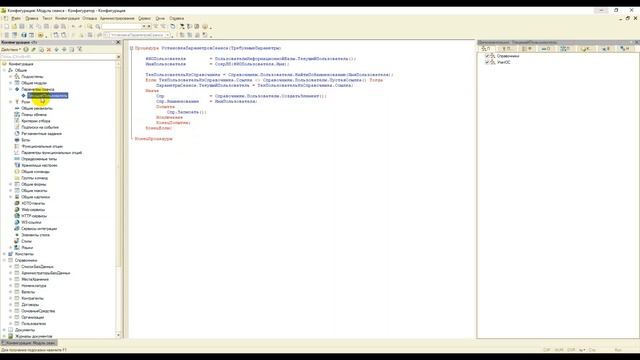The width and height of the screenshot is (640, 360).
Task: Click the Help icon on the main toolbar
Action: pyautogui.click(x=205, y=27)
